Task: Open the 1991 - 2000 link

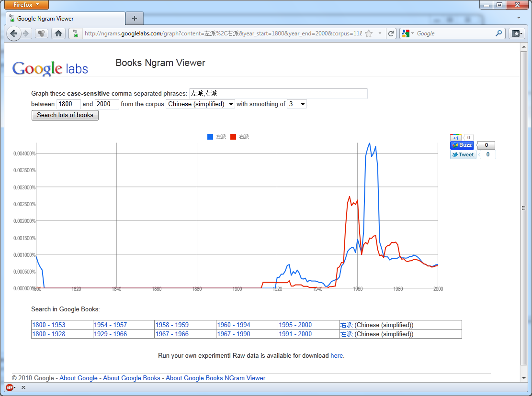Action: coord(295,334)
